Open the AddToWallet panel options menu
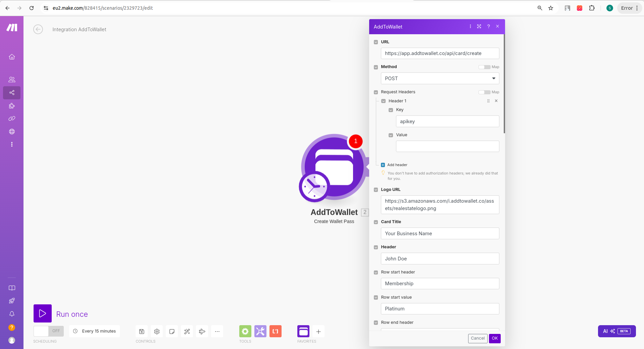Viewport: 644px width, 349px height. click(470, 27)
